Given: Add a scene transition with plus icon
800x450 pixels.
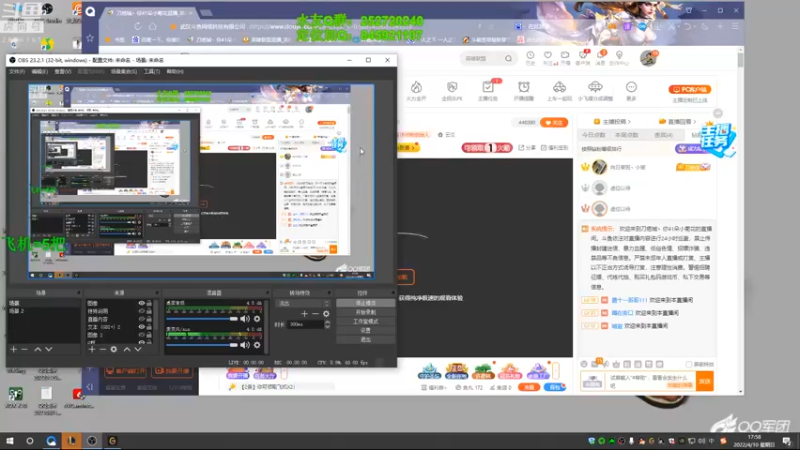Looking at the screenshot, I should coord(304,314).
